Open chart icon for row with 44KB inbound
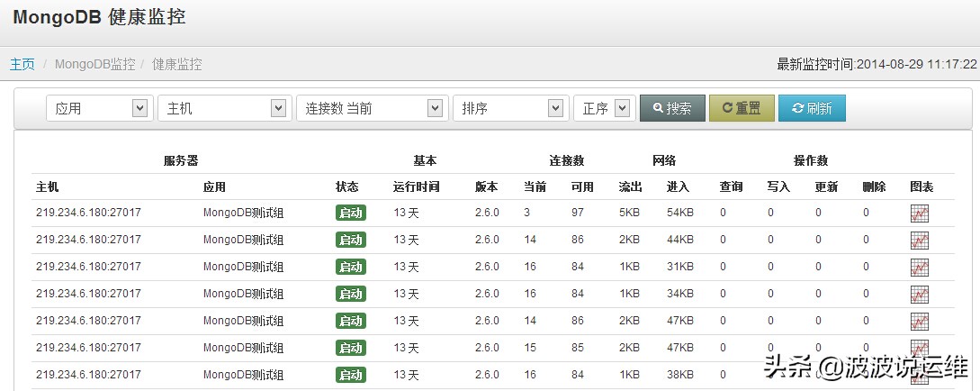Viewport: 980px width, 391px height. tap(920, 241)
